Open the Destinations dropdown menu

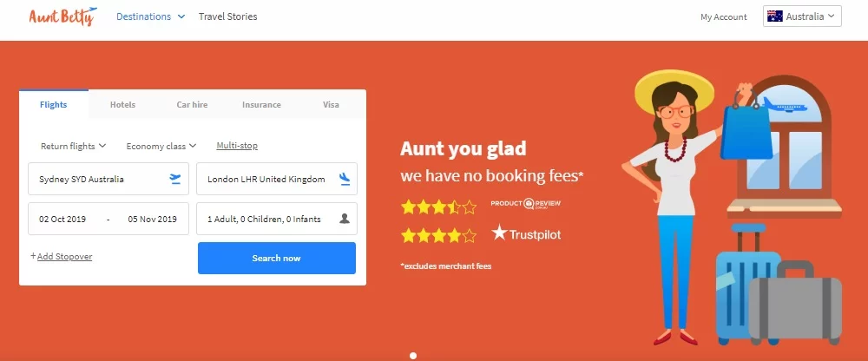(150, 16)
